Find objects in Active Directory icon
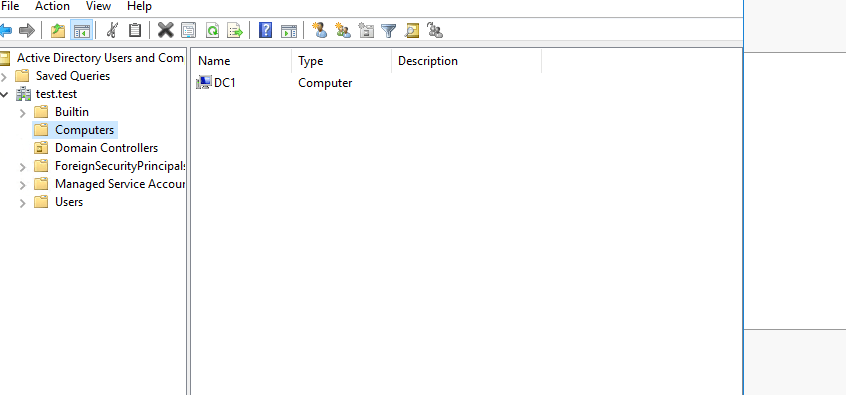The image size is (846, 395). point(412,30)
